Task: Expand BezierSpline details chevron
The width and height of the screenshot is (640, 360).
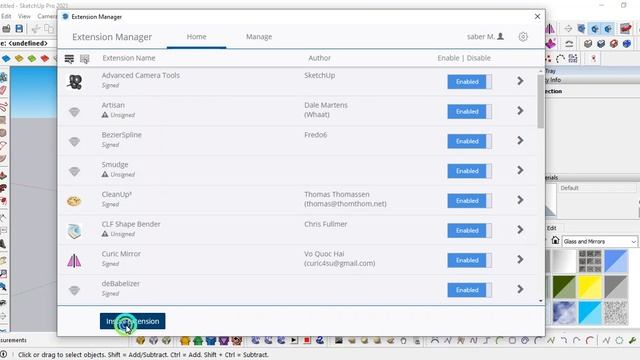Action: click(x=520, y=140)
